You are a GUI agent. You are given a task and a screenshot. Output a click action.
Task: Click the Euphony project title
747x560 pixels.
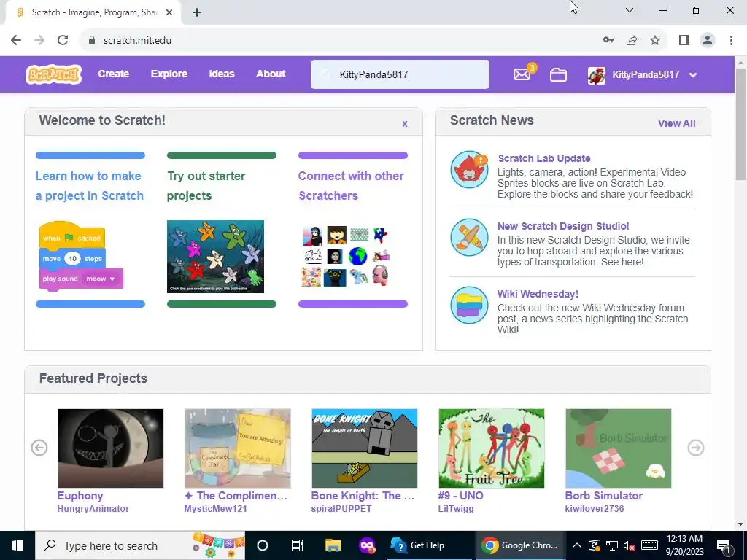point(80,496)
